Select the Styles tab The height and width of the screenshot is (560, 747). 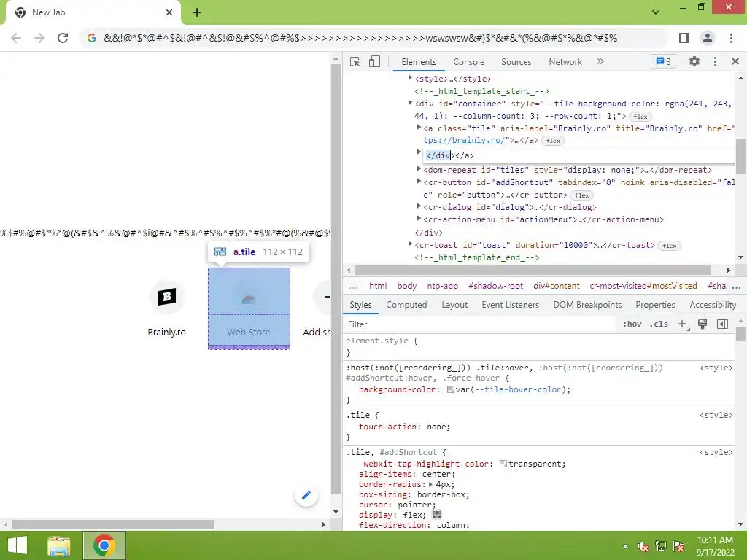[x=360, y=305]
